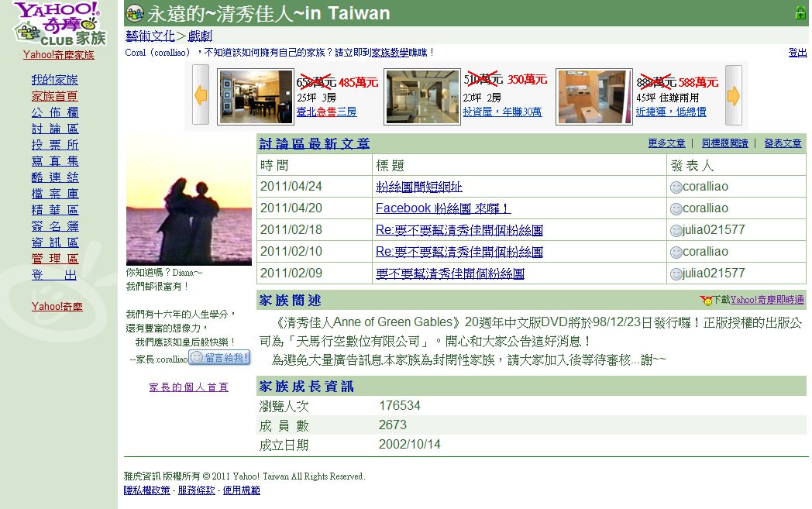Click the green lock icon in header

(800, 13)
